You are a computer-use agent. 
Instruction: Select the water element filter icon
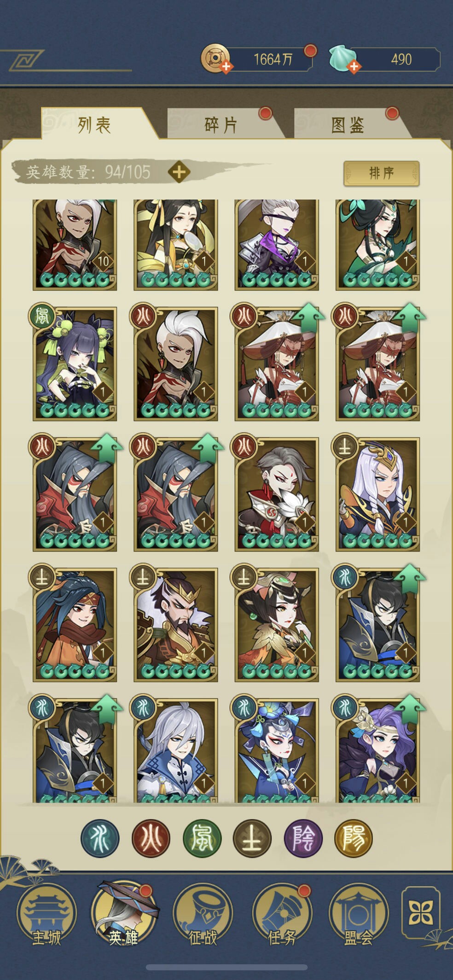(x=100, y=838)
